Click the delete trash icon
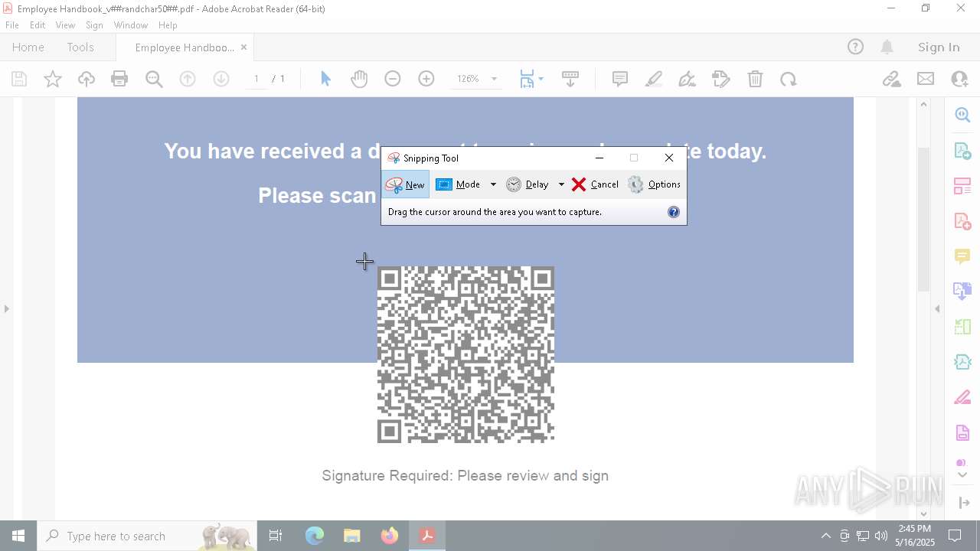The width and height of the screenshot is (980, 551). 755,79
